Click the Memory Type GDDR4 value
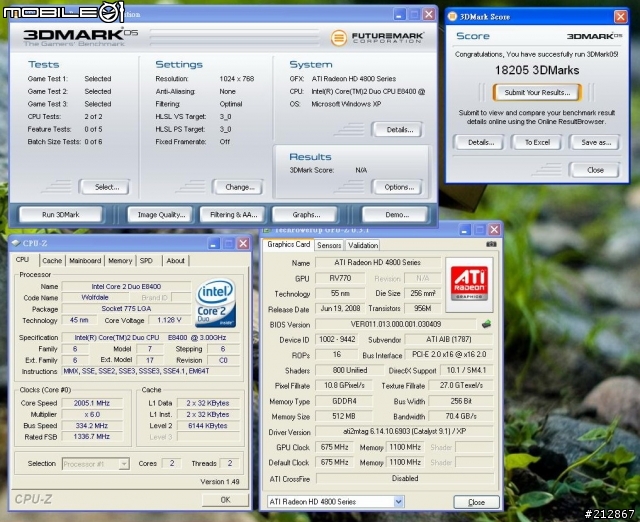 344,401
